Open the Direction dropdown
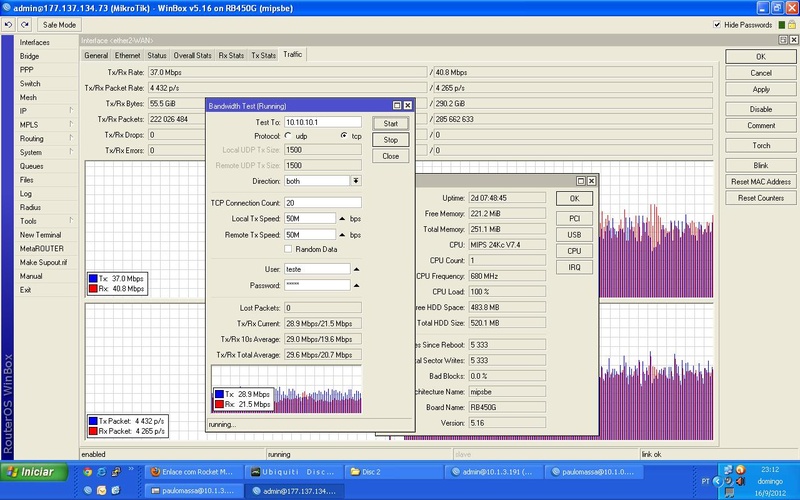Image resolution: width=800 pixels, height=500 pixels. (355, 181)
